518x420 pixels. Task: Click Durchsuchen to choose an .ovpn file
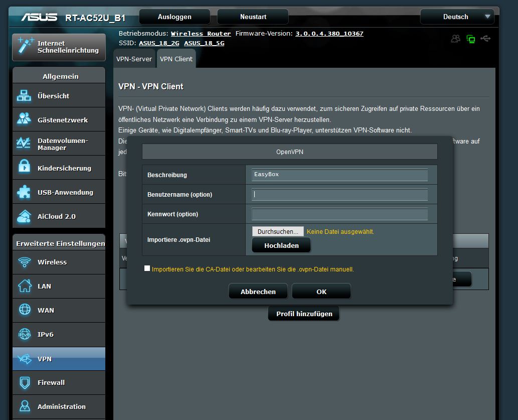click(x=278, y=231)
